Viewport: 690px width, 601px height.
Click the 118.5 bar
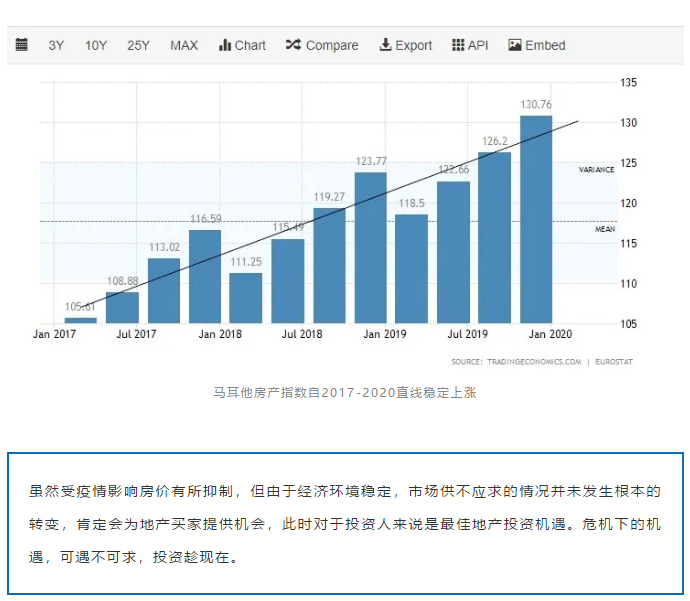[x=411, y=269]
